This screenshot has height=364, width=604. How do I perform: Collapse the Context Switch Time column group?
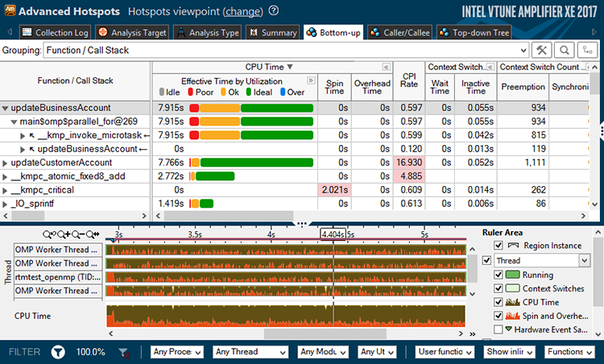(490, 67)
